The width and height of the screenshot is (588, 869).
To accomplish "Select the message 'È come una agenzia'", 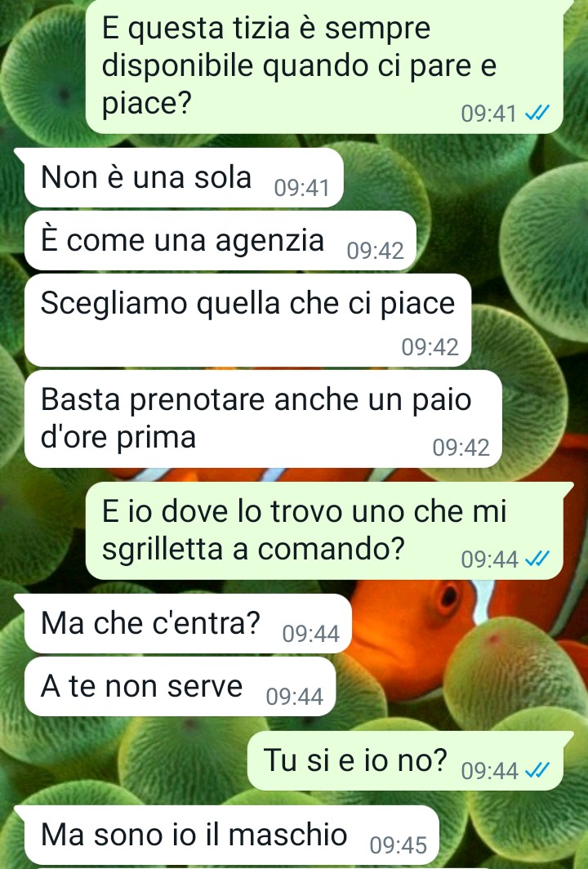I will click(220, 241).
